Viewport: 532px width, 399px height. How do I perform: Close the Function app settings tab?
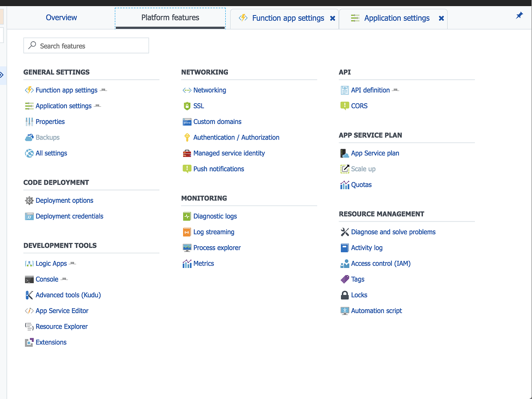[x=333, y=18]
